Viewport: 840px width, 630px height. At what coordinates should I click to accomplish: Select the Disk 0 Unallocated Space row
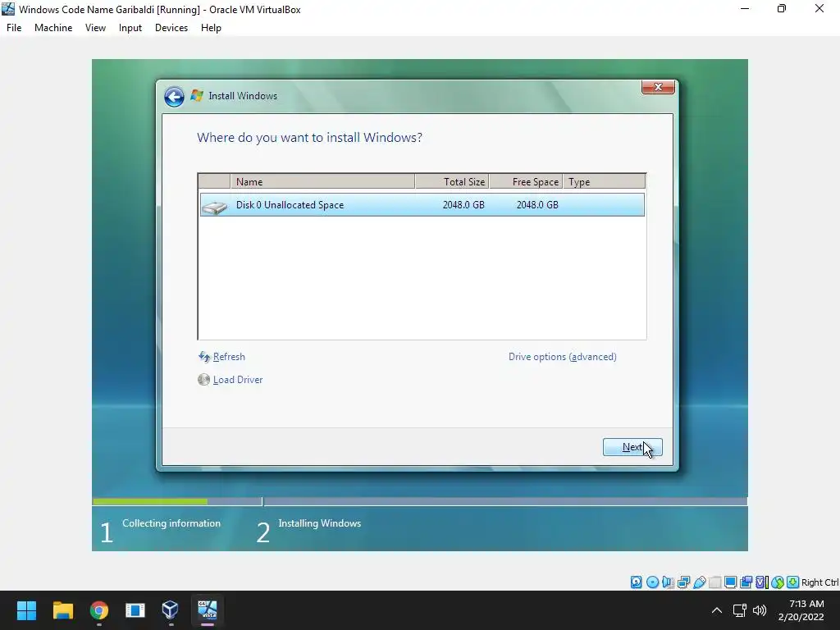[x=422, y=205]
